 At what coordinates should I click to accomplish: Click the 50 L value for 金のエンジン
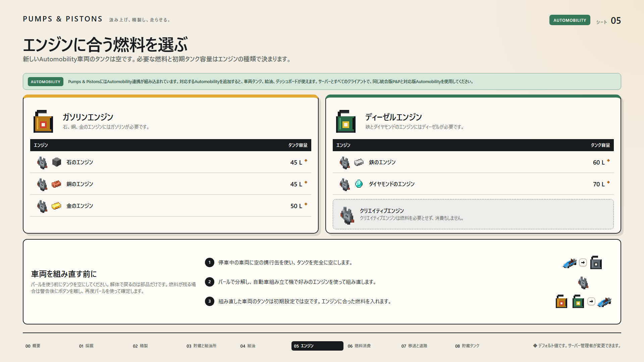(x=296, y=206)
